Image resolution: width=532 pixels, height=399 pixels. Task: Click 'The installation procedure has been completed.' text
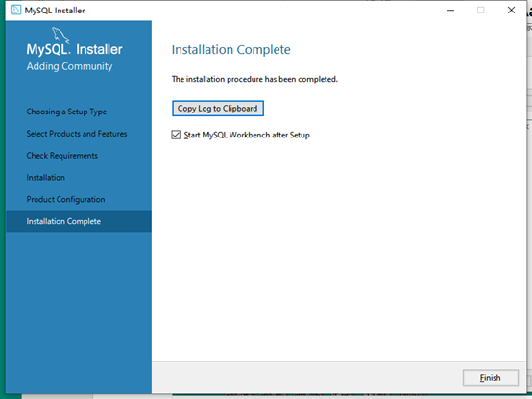point(254,79)
